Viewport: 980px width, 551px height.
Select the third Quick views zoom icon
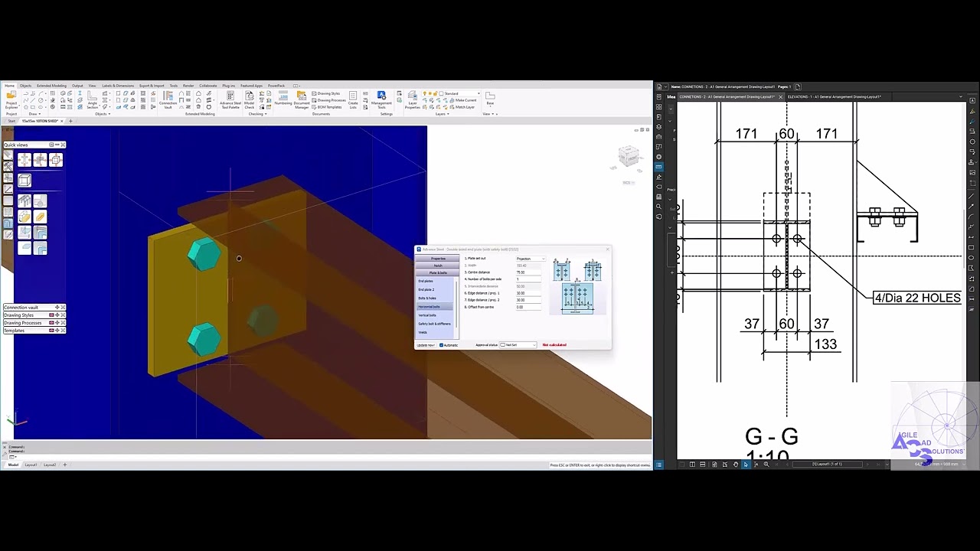56,160
